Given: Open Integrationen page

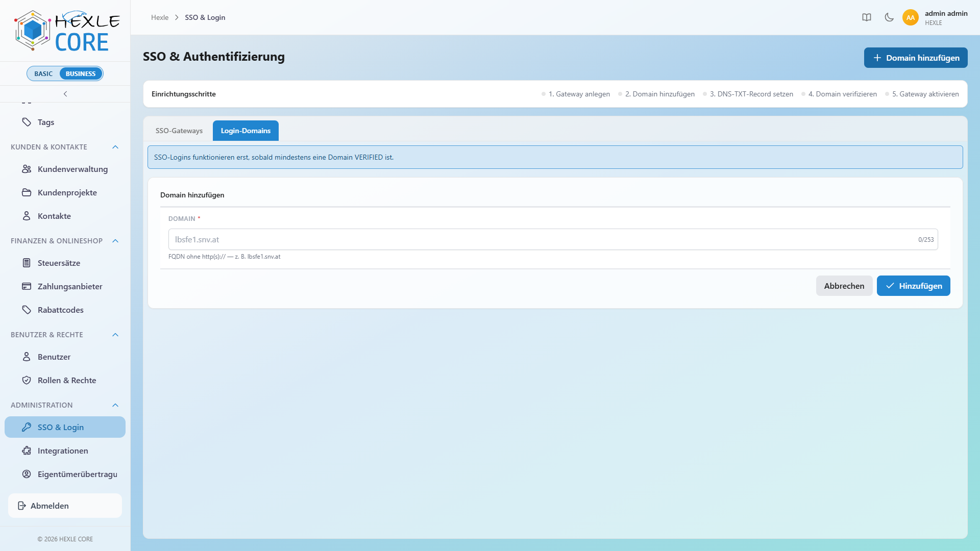Looking at the screenshot, I should tap(65, 450).
